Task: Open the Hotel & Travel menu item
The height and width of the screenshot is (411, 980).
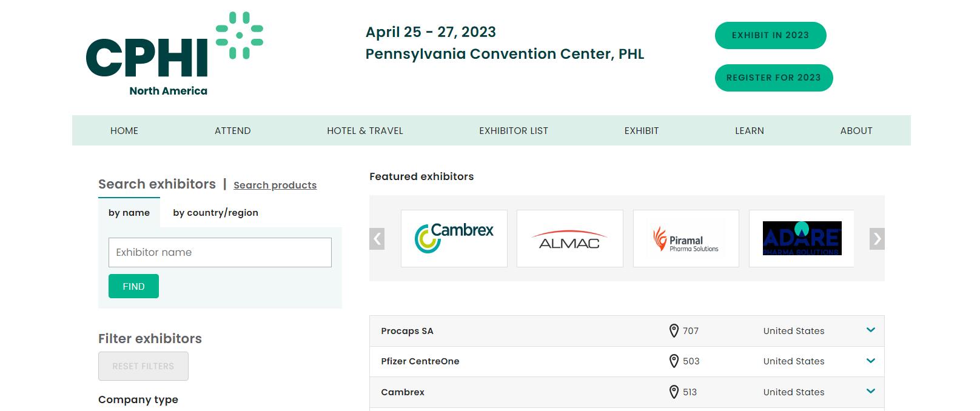Action: click(x=365, y=130)
